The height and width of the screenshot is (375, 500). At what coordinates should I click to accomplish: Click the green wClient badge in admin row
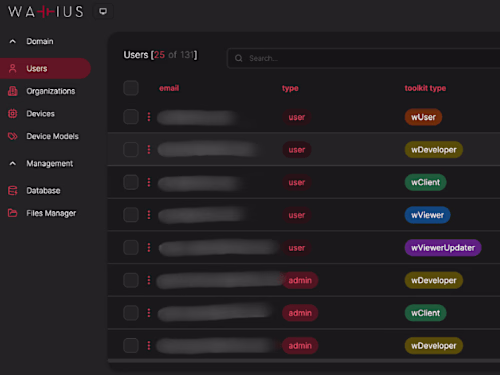[426, 313]
